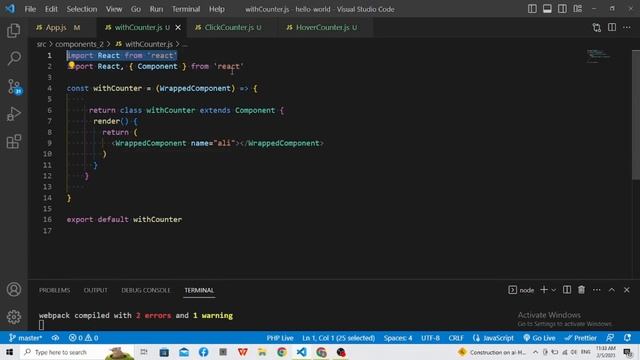Viewport: 640px width, 360px height.
Task: Change indentation via Spaces: 4
Action: [x=398, y=338]
